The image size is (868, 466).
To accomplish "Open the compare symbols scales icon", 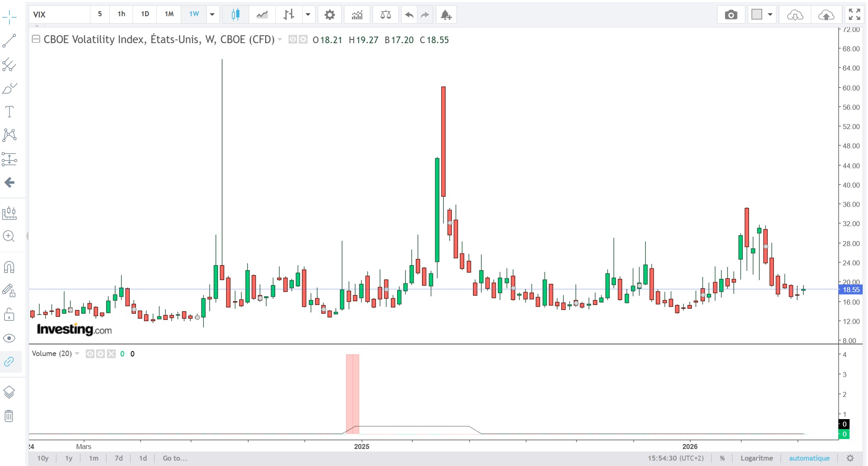I will pos(386,15).
